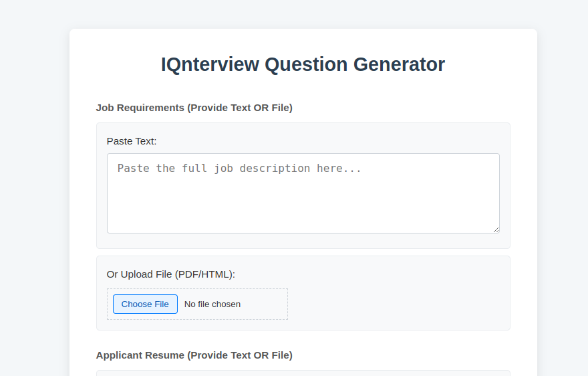This screenshot has width=588, height=376.
Task: Click the IQnterview Question Generator heading
Action: pos(303,64)
